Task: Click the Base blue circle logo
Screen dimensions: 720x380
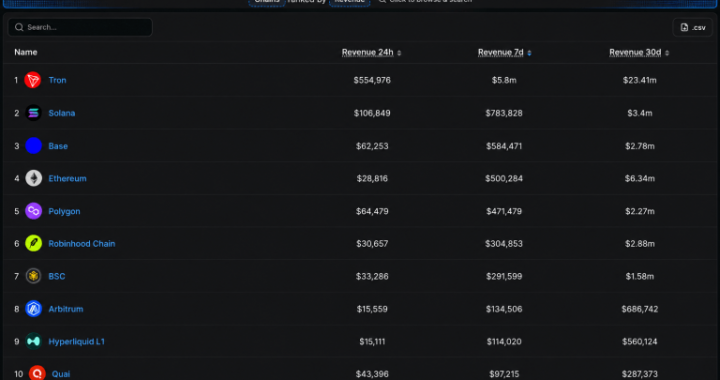Action: click(x=33, y=146)
